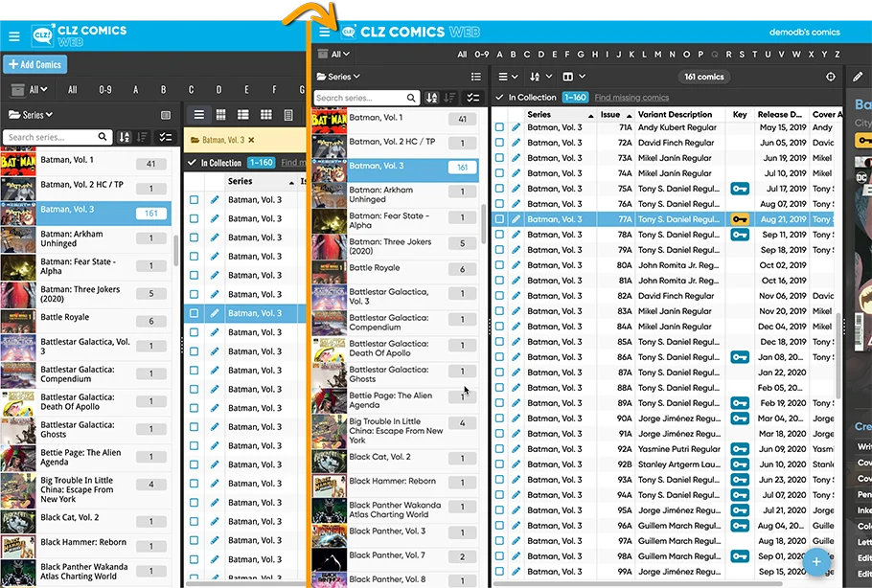Click sort-by-count icon in right series panel
This screenshot has height=588, width=872.
449,98
